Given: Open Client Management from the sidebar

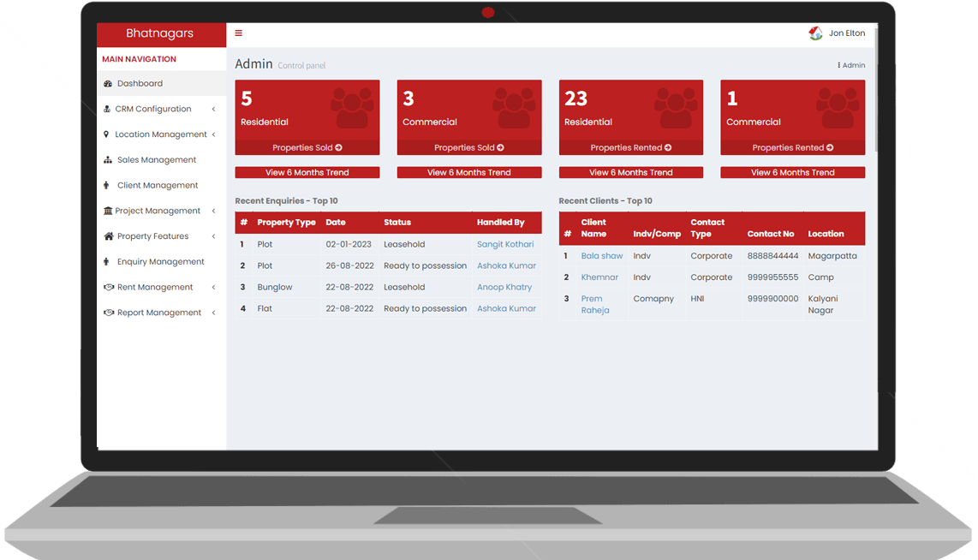Looking at the screenshot, I should coord(157,186).
